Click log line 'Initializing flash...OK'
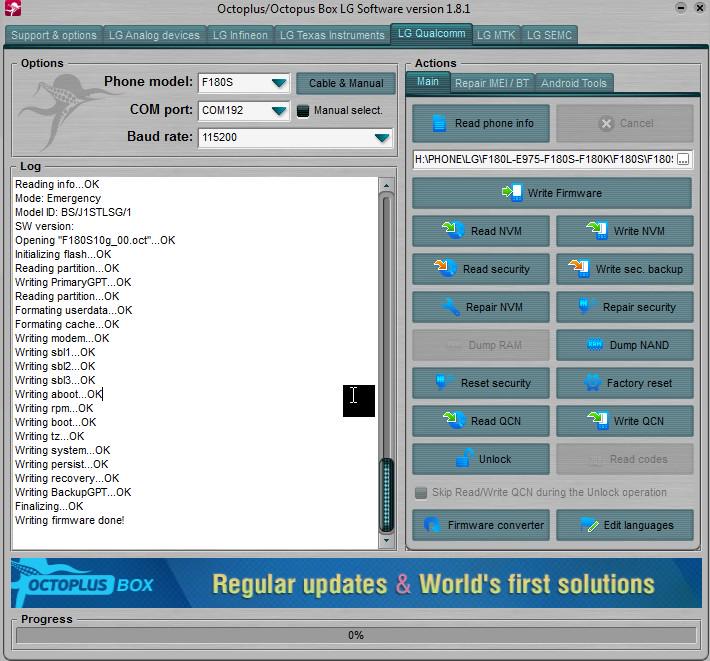 pyautogui.click(x=63, y=254)
